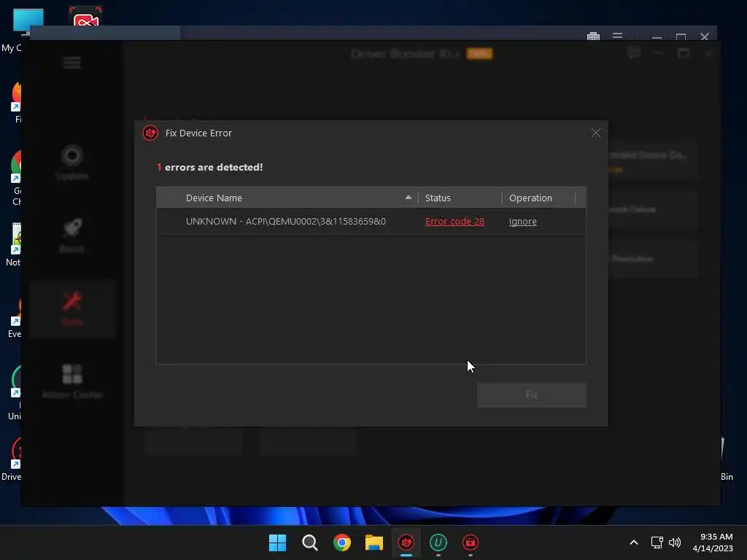Viewport: 747px width, 560px height.
Task: Ignore the UNKNOWN ACPI device error
Action: click(522, 222)
